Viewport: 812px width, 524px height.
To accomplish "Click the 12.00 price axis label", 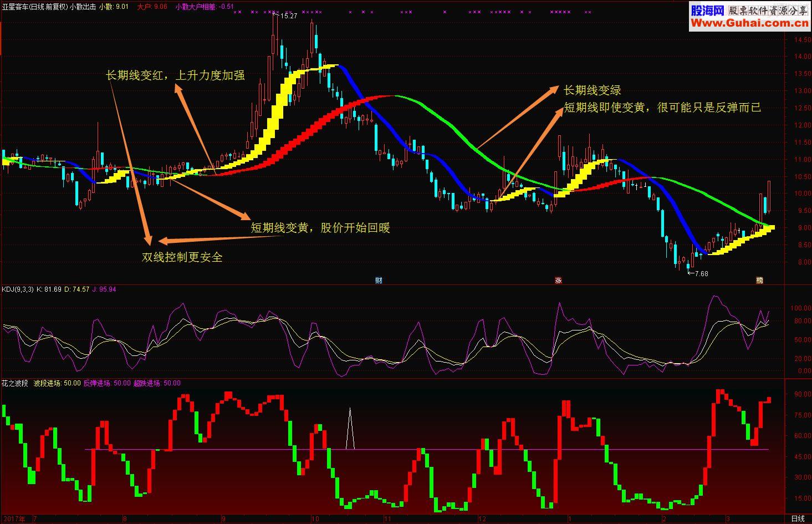I will coord(802,125).
